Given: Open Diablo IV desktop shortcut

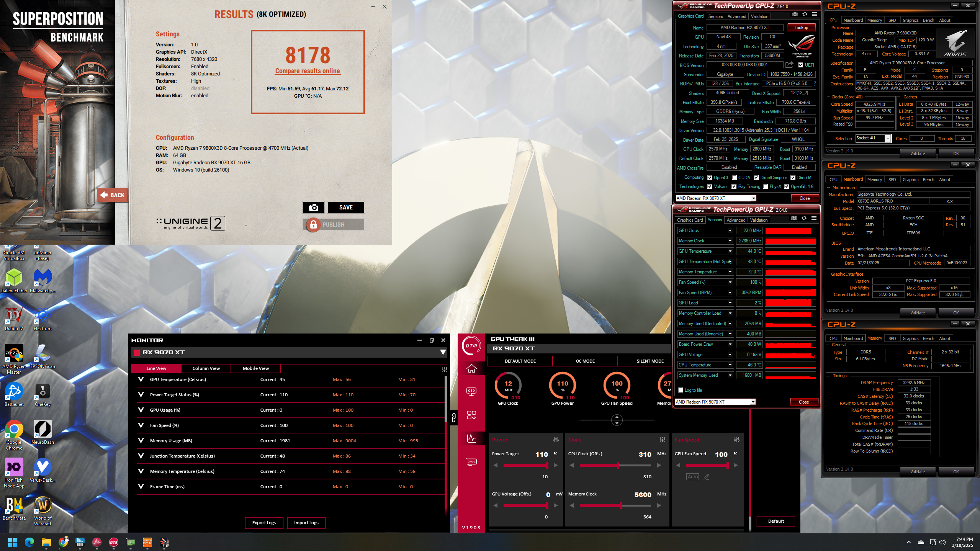Looking at the screenshot, I should 14,318.
